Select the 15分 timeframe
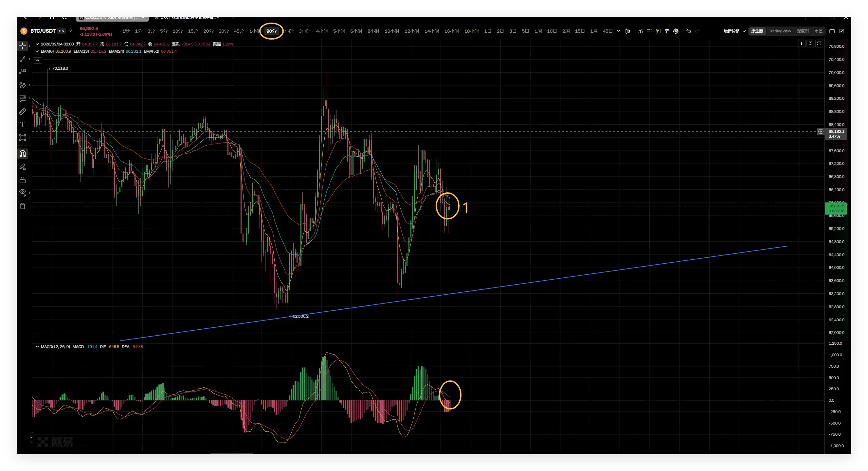The height and width of the screenshot is (471, 868). point(193,31)
